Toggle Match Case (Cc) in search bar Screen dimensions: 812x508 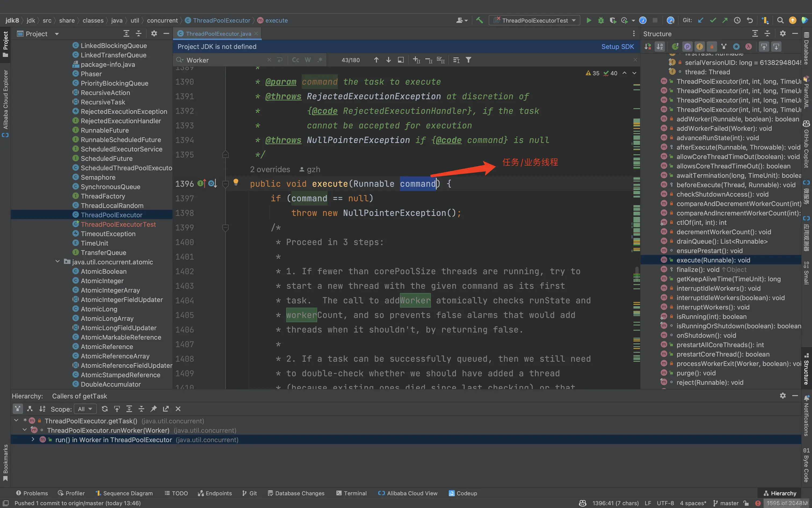(x=296, y=60)
